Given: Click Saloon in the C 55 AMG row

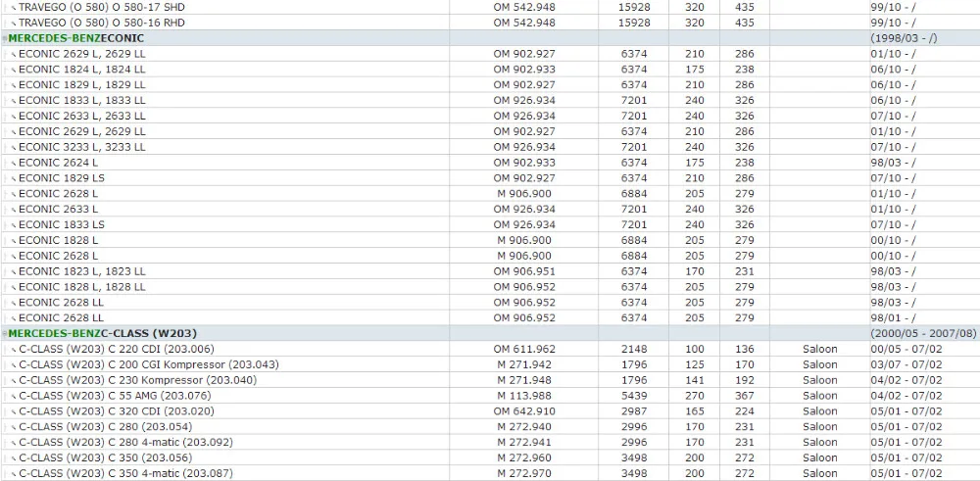Looking at the screenshot, I should tap(819, 396).
